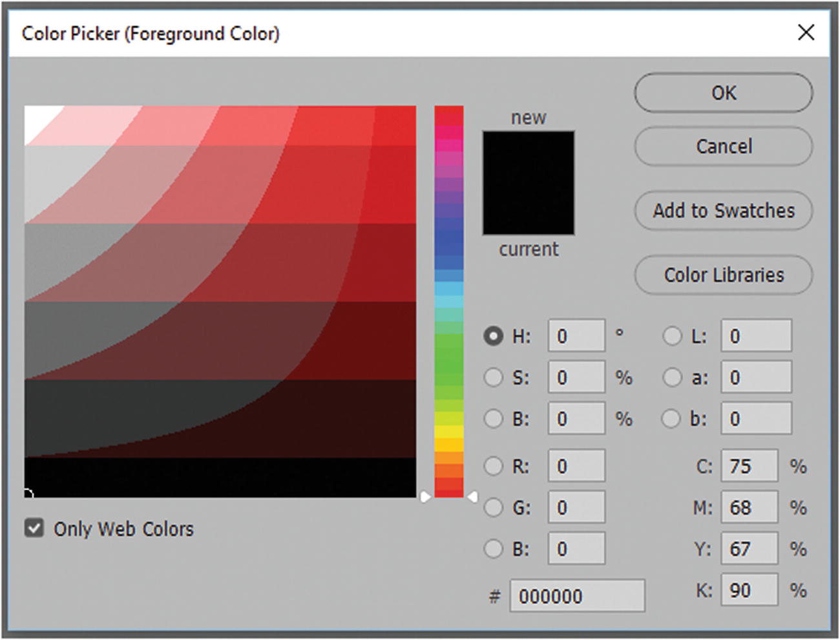
Task: Select the S (saturation) radio button
Action: pyautogui.click(x=493, y=378)
